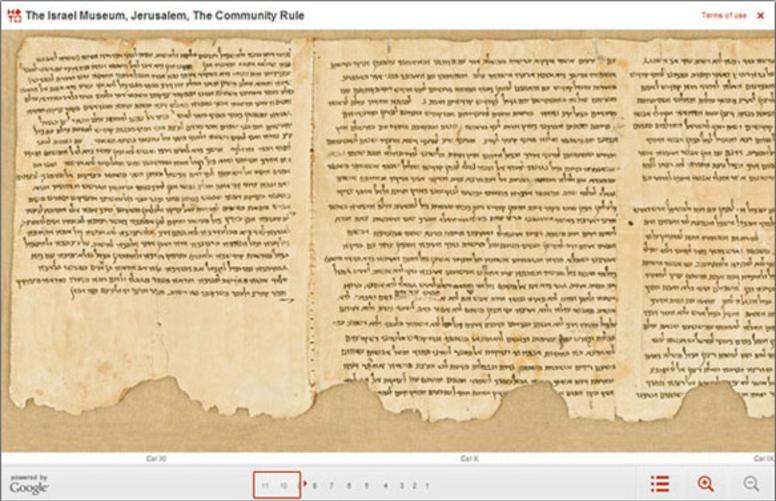Select column 5 in the navigator
Viewport: 776px width, 501px height.
click(x=367, y=486)
